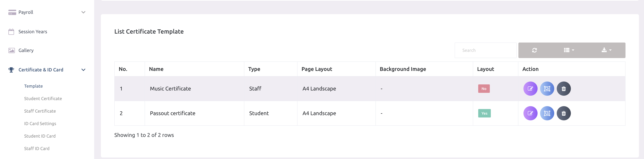Open the design layout for Passout certificate
This screenshot has width=644, height=159.
(x=547, y=113)
